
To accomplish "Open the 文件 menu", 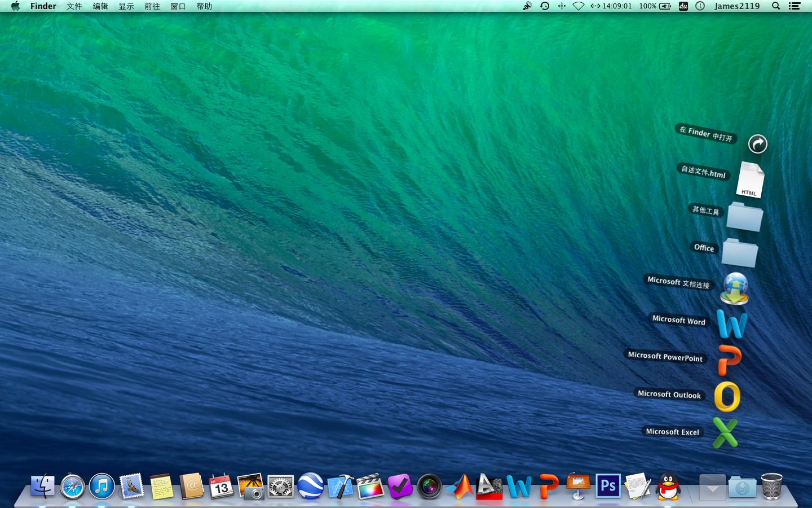I will [74, 6].
